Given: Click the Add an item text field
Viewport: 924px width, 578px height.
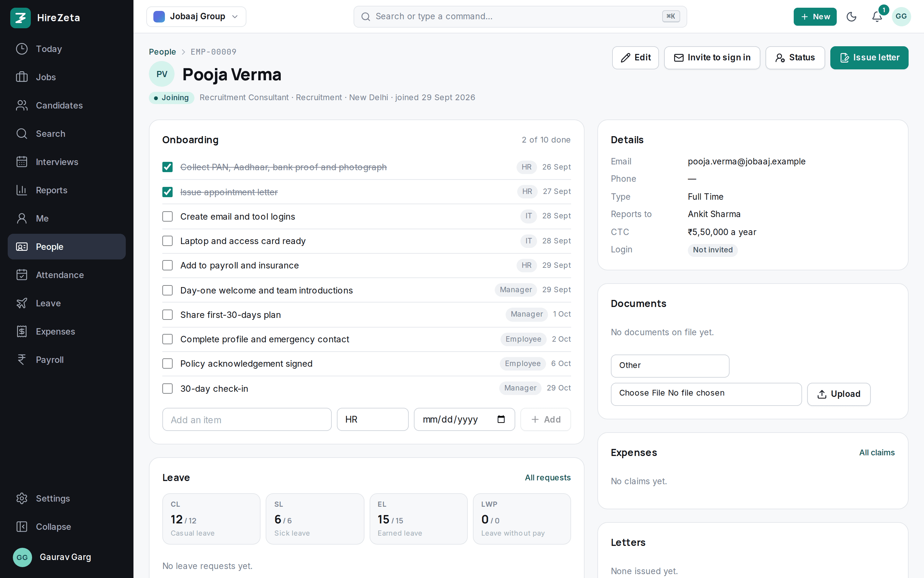Looking at the screenshot, I should 247,419.
